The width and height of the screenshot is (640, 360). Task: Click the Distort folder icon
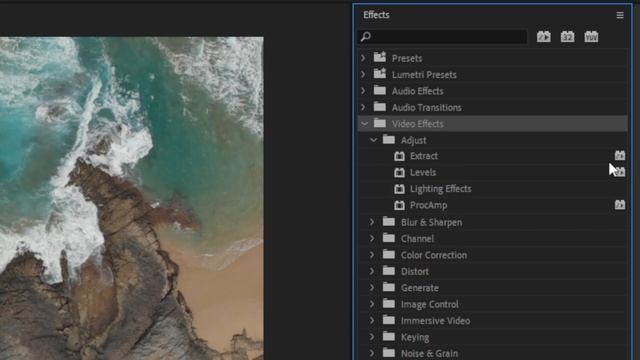pyautogui.click(x=389, y=271)
